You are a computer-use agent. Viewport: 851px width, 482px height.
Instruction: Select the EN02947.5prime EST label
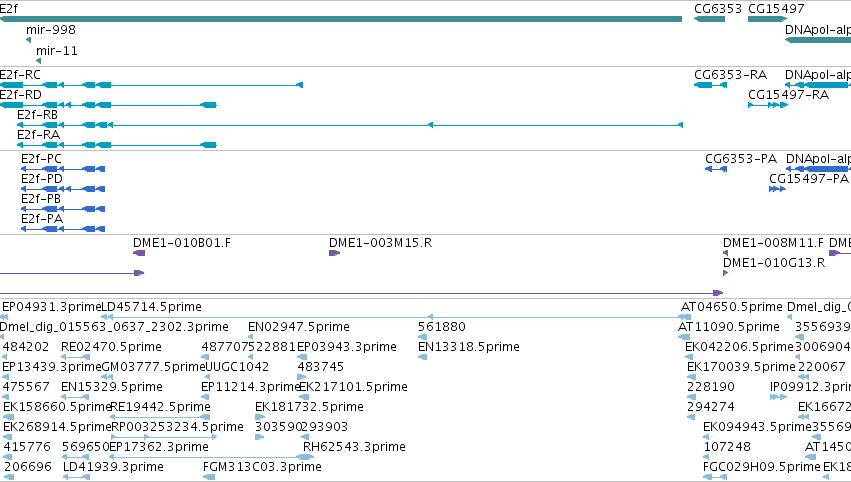[299, 327]
